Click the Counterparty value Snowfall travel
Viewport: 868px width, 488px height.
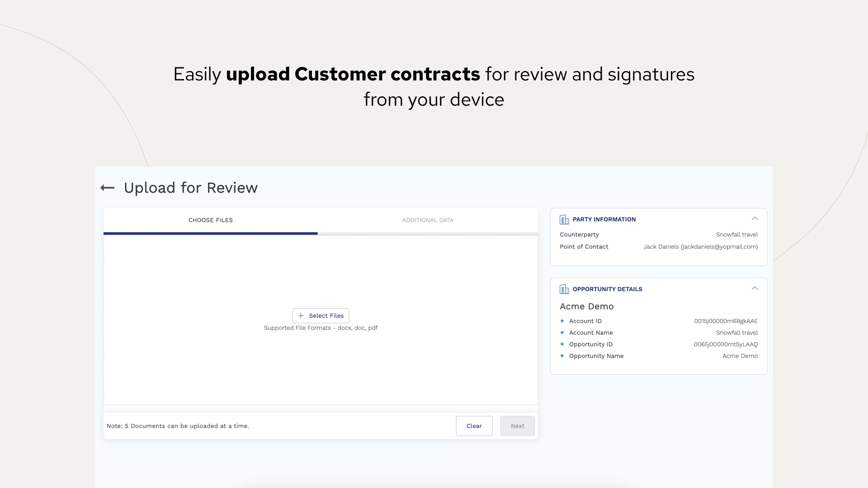pyautogui.click(x=737, y=235)
